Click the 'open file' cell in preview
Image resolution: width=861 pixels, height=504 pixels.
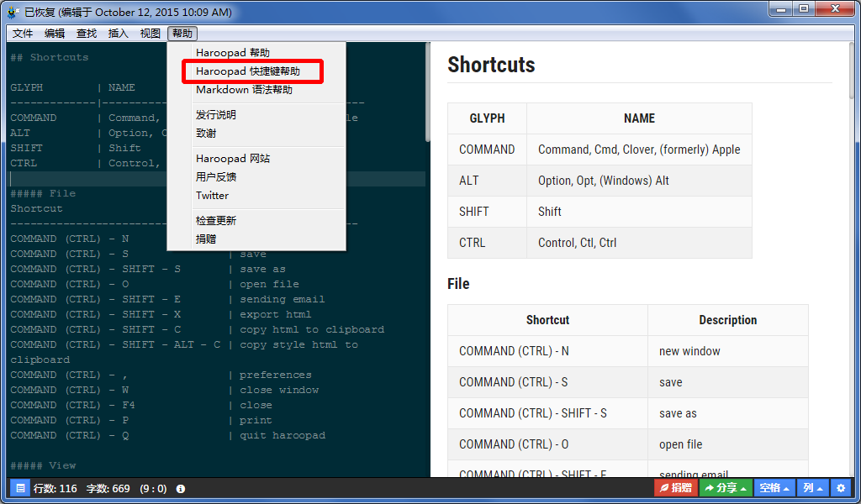click(727, 444)
